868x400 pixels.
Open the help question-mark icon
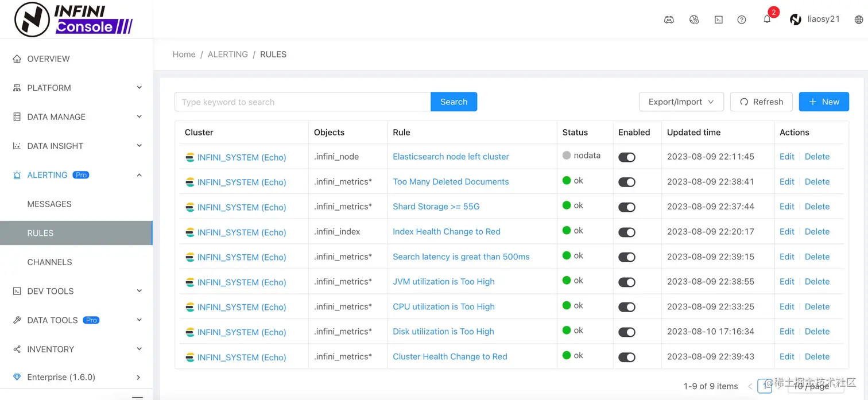point(742,20)
